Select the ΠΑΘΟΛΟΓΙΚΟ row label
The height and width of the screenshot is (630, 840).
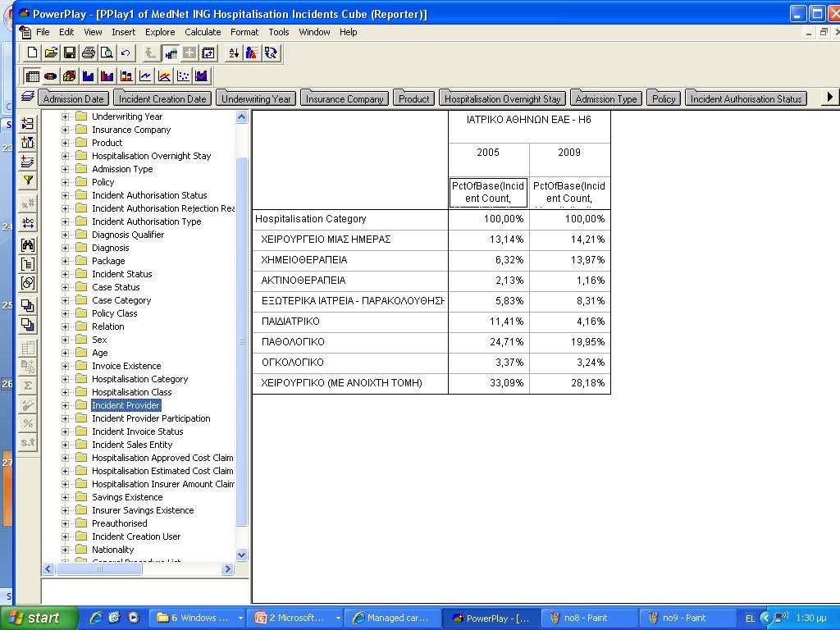[x=349, y=342]
